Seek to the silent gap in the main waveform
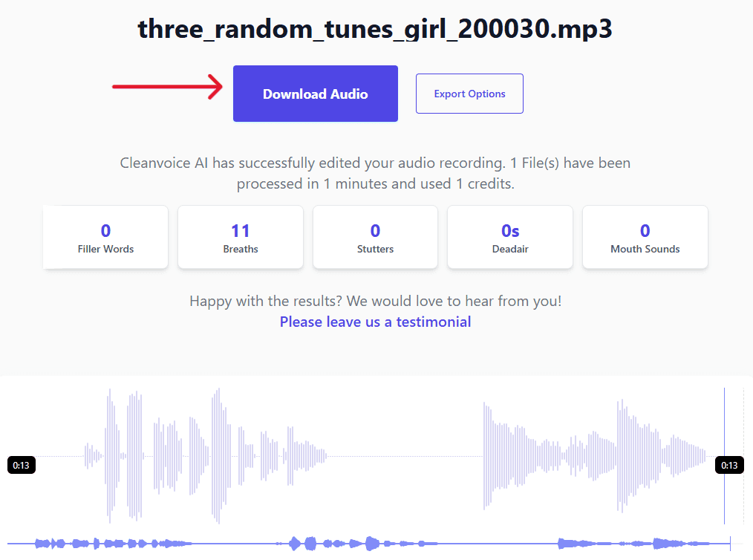This screenshot has height=560, width=753. [x=405, y=456]
